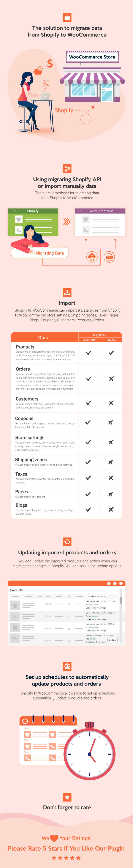This screenshot has height=868, width=133.
Task: Click the Update from Shopify button
Action: tap(97, 596)
